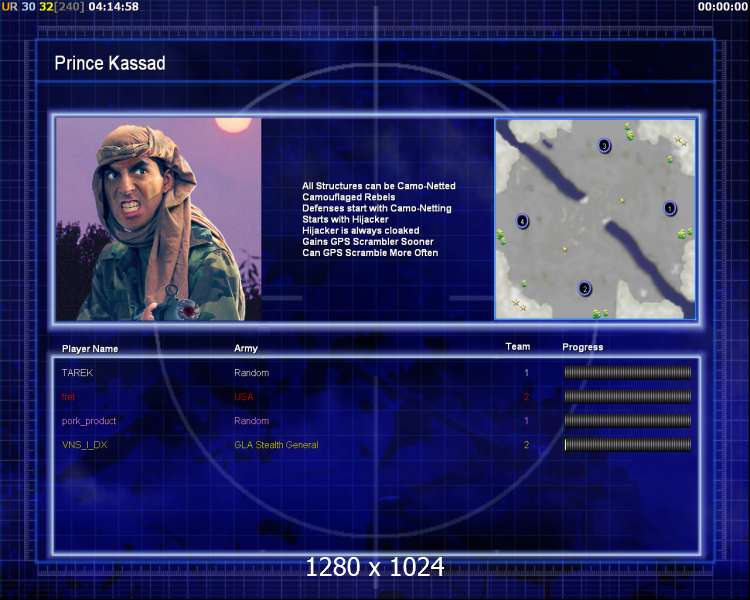Click the VNS_I_DX progress bar

[628, 444]
